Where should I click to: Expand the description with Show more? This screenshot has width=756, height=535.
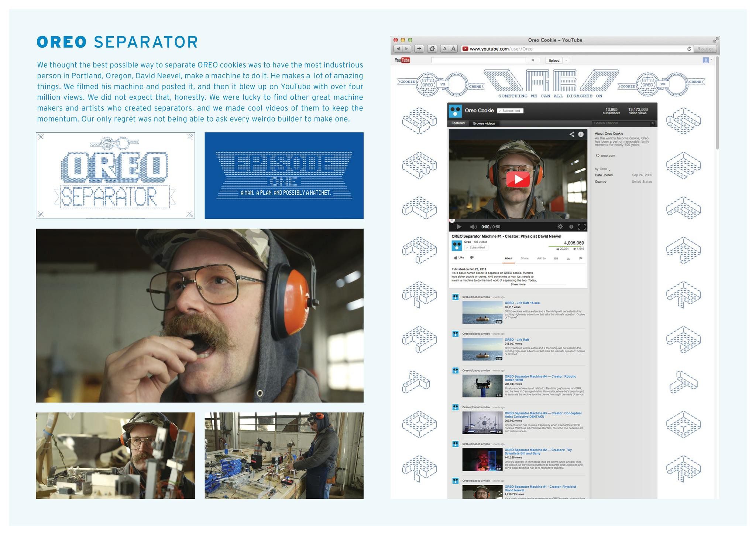click(x=518, y=284)
